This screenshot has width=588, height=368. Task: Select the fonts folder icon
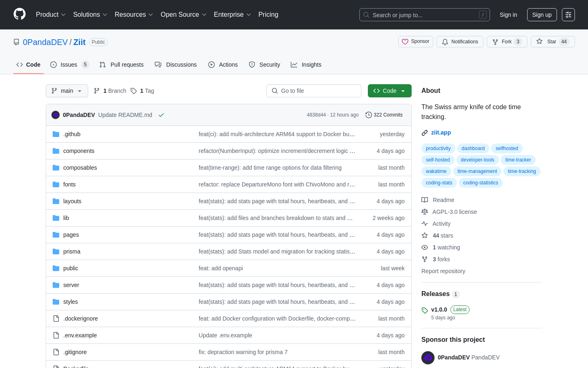click(x=56, y=184)
